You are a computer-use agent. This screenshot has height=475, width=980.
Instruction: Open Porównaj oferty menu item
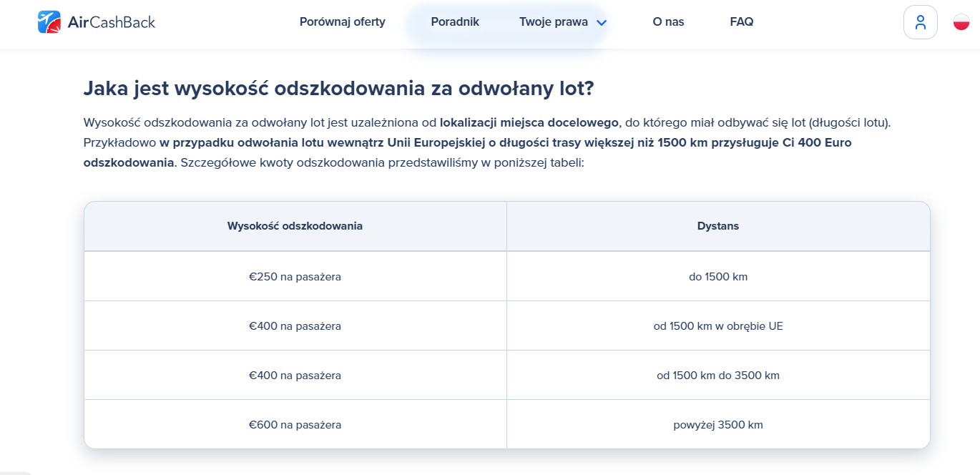coord(342,22)
